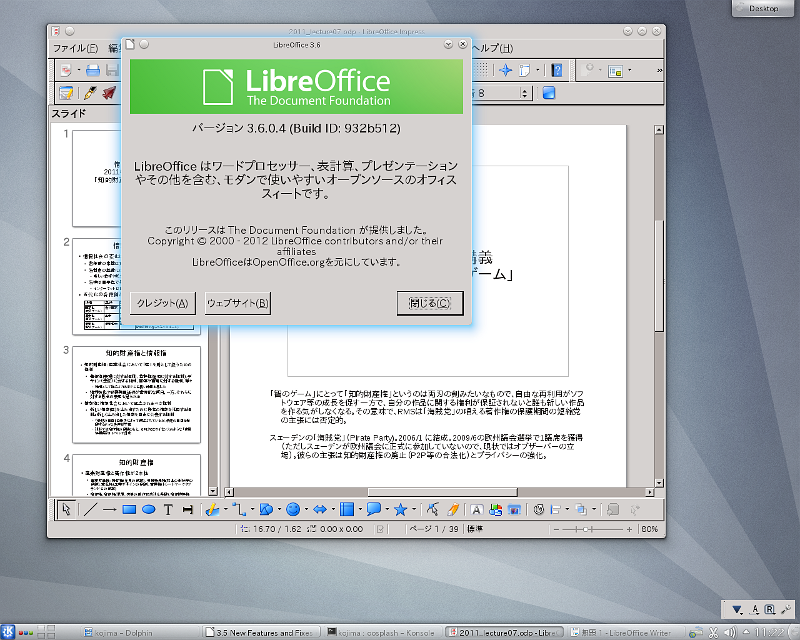Open dropdown arrow next to Curve tool

tap(226, 509)
